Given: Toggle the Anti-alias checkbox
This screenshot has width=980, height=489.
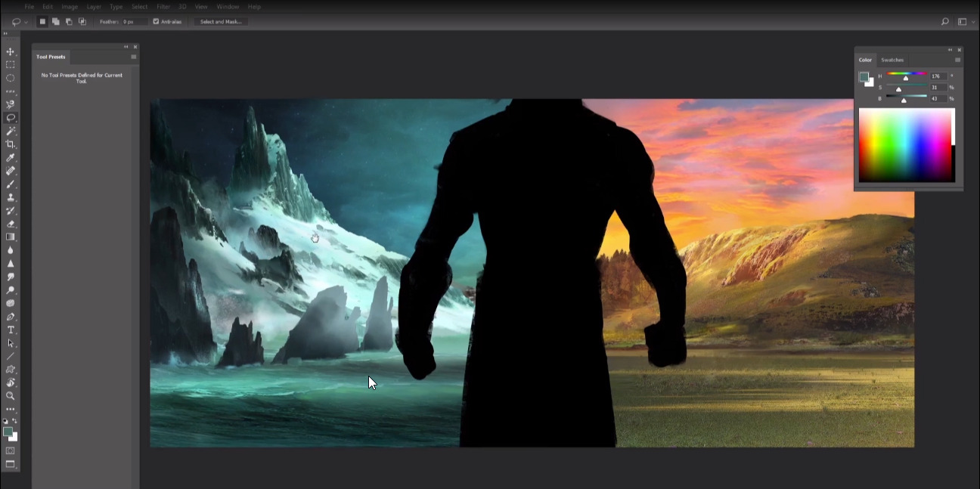Looking at the screenshot, I should (x=156, y=22).
